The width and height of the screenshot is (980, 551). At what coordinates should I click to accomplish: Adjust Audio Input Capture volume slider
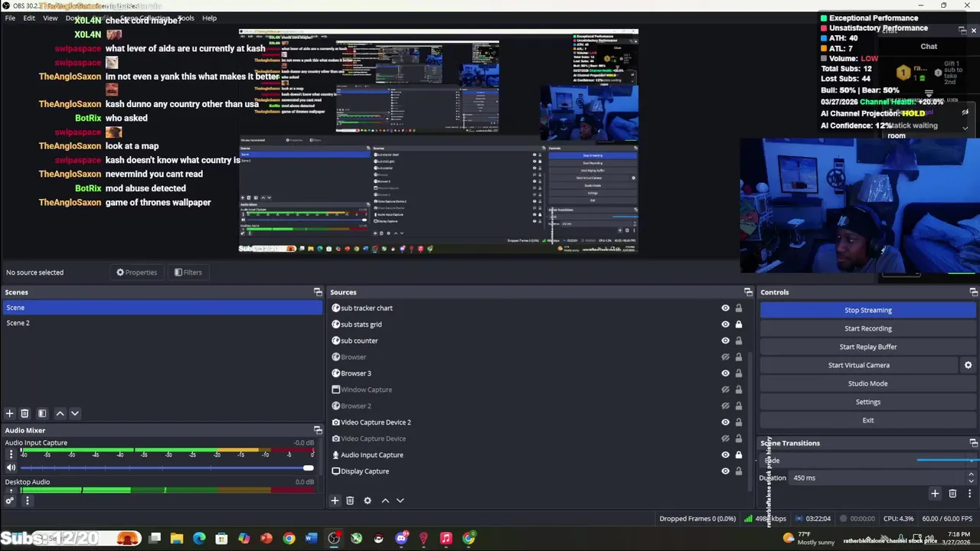point(167,468)
